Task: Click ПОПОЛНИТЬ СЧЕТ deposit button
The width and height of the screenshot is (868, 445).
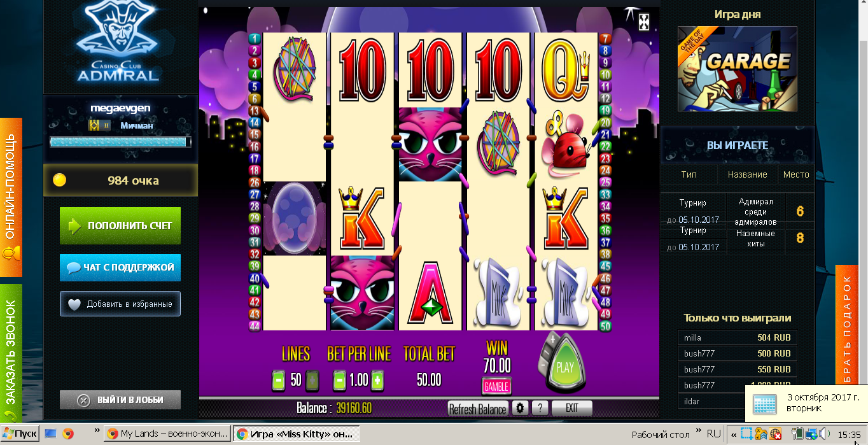Action: click(x=120, y=225)
